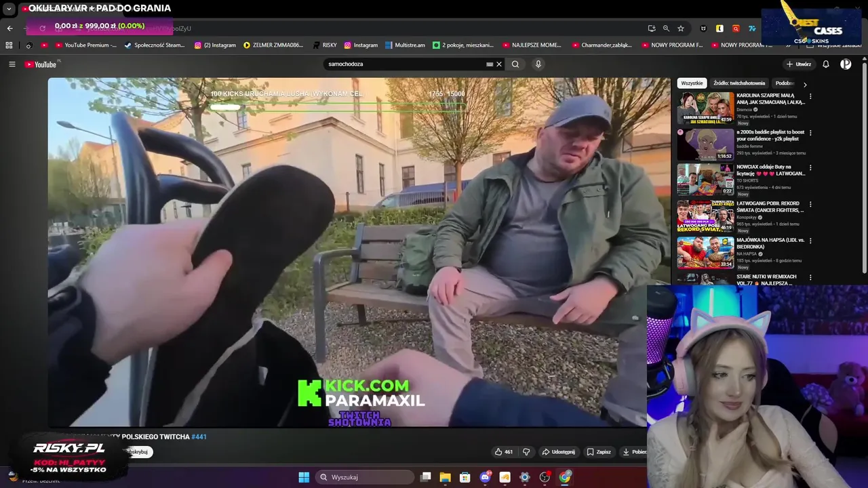
Task: Show more filter chips with right chevron
Action: 805,84
